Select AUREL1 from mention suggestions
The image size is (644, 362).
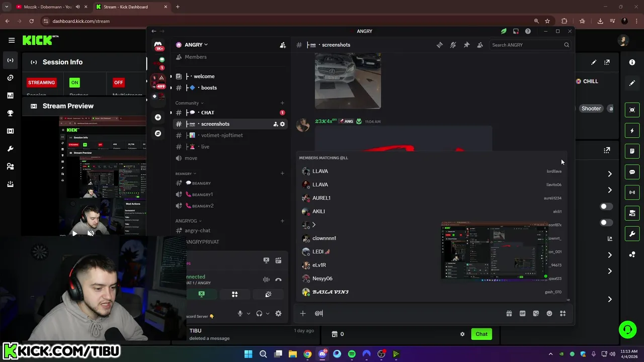(432, 198)
